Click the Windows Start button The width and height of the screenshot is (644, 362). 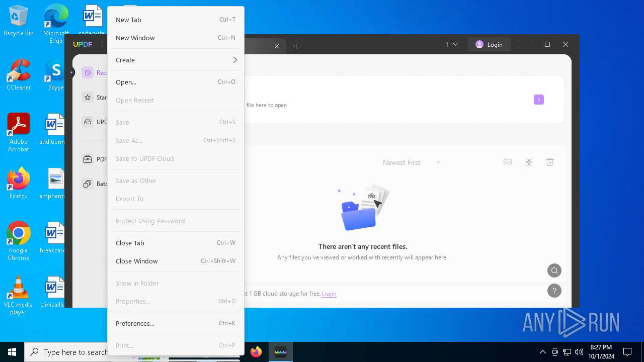[12, 352]
